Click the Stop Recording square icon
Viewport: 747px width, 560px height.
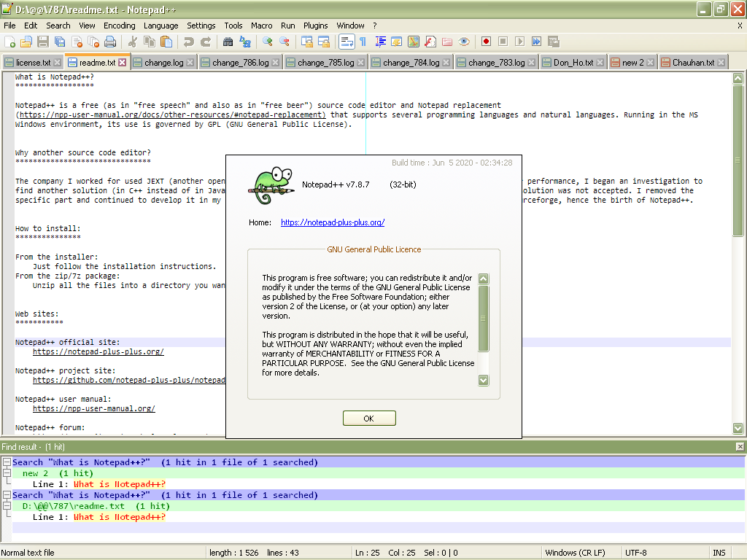pos(503,42)
